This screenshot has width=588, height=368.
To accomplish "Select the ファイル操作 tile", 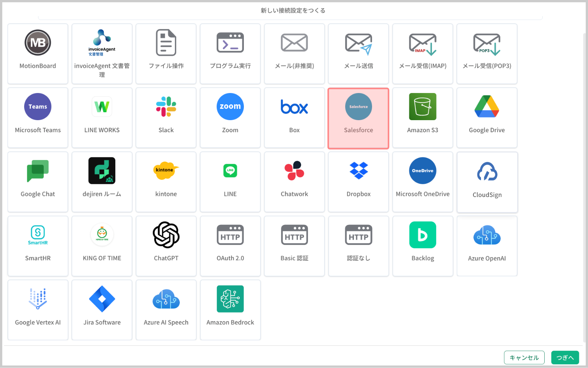I will tap(166, 54).
